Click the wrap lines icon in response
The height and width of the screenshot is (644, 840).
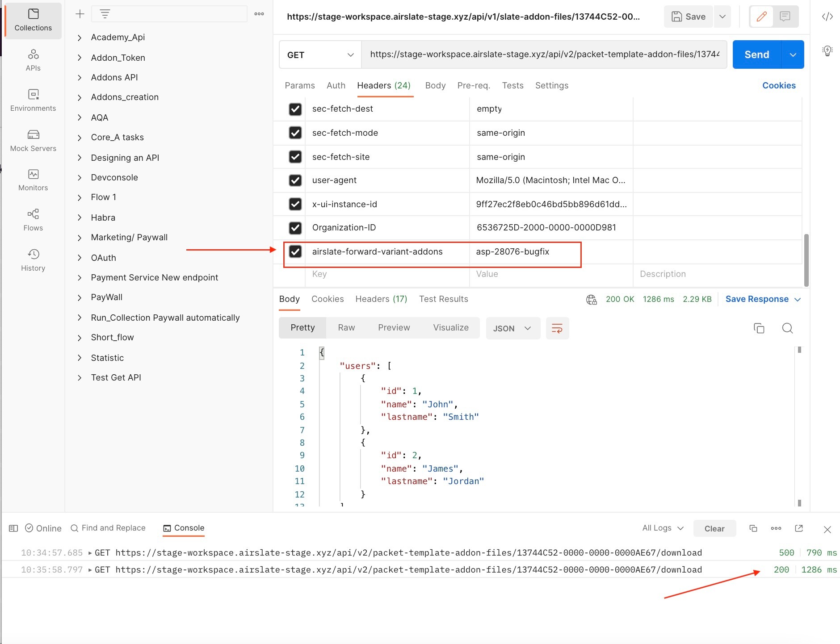557,328
